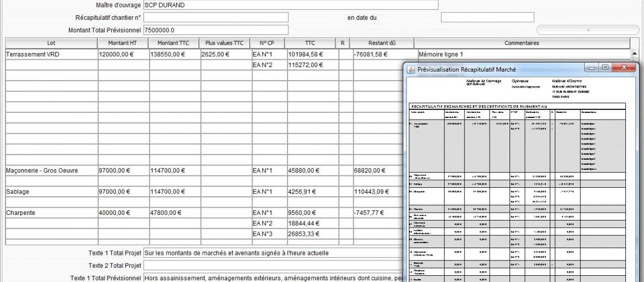Click the Lot column header
This screenshot has width=644, height=282.
click(51, 43)
